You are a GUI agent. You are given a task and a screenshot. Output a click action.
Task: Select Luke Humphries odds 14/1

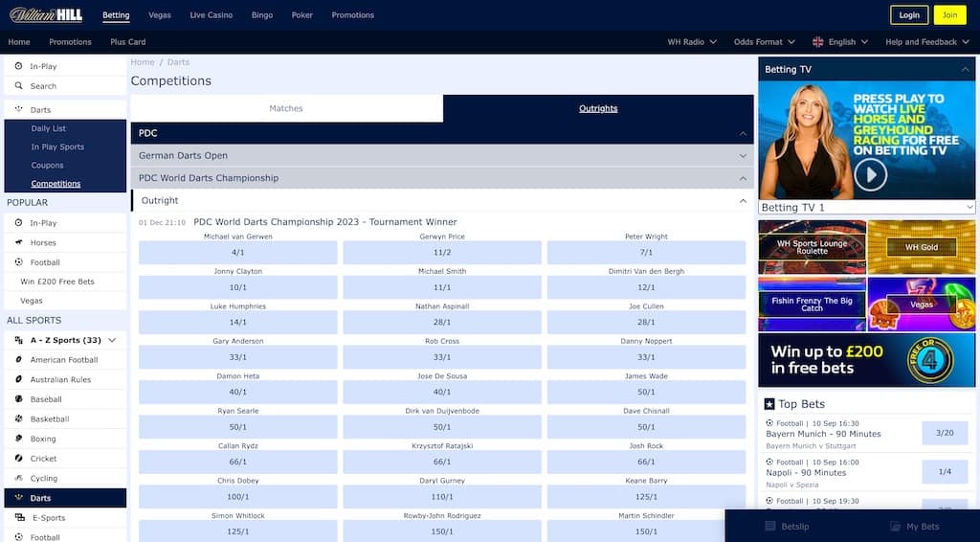[238, 323]
